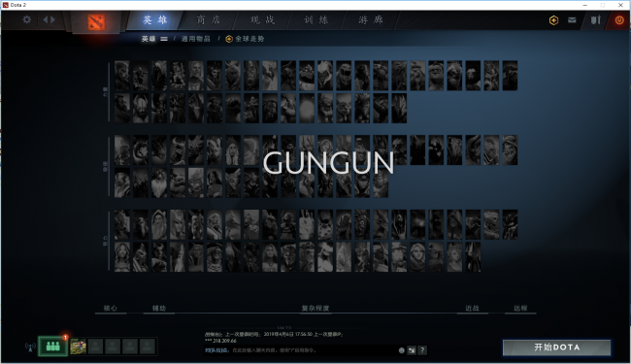Click the 复杂程度 complexity filter
The image size is (631, 364).
pos(315,308)
